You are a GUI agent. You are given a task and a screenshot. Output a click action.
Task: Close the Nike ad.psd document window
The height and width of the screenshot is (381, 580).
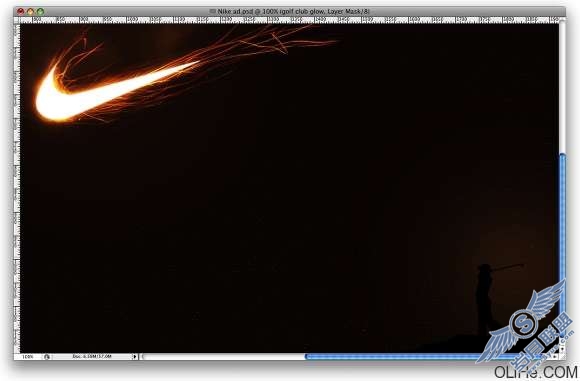point(20,11)
